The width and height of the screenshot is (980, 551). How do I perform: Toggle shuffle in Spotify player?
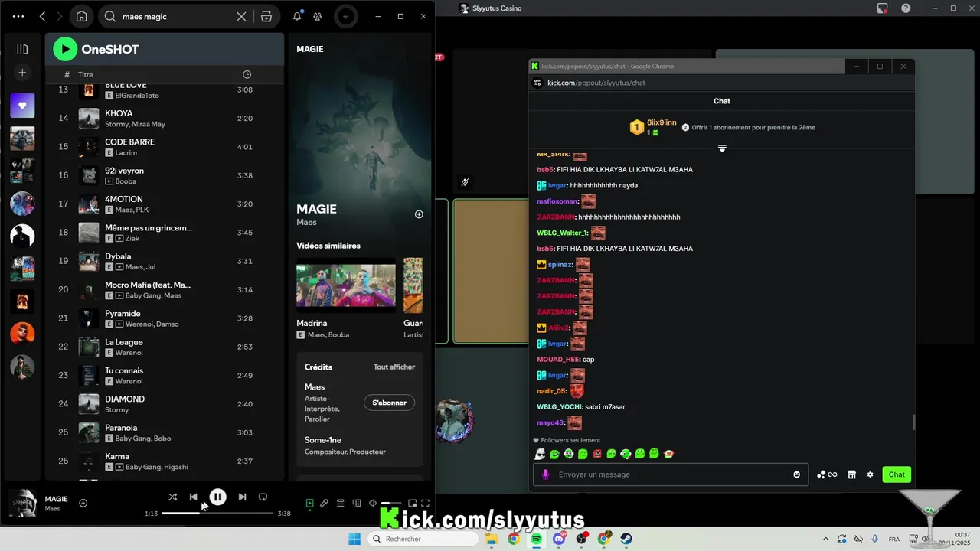click(172, 497)
